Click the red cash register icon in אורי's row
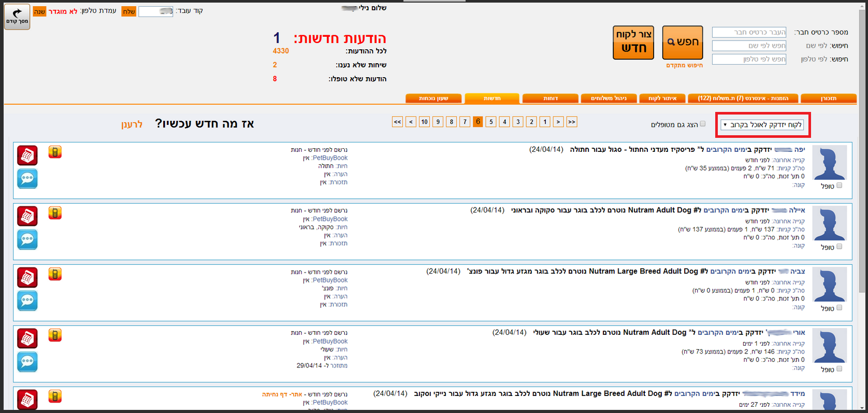Image resolution: width=868 pixels, height=413 pixels. (27, 338)
